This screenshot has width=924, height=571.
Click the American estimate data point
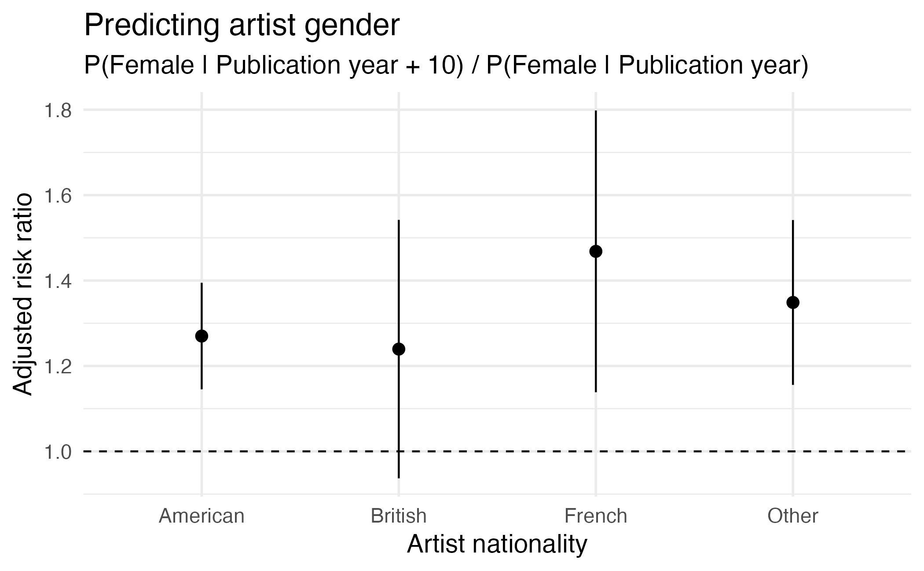[x=202, y=336]
